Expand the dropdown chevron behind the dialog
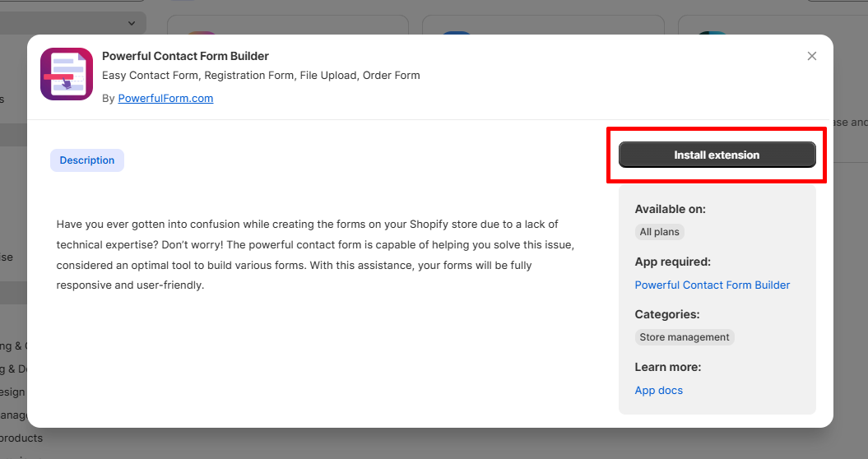 click(131, 23)
